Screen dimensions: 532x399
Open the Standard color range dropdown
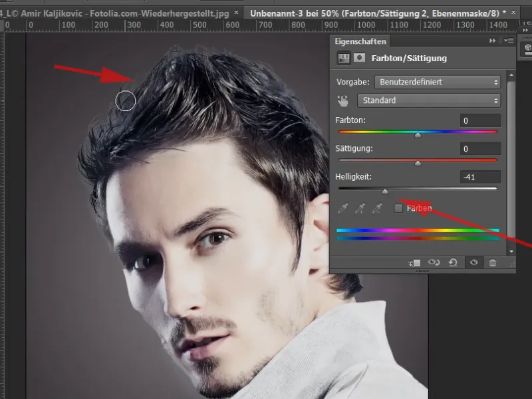coord(428,100)
